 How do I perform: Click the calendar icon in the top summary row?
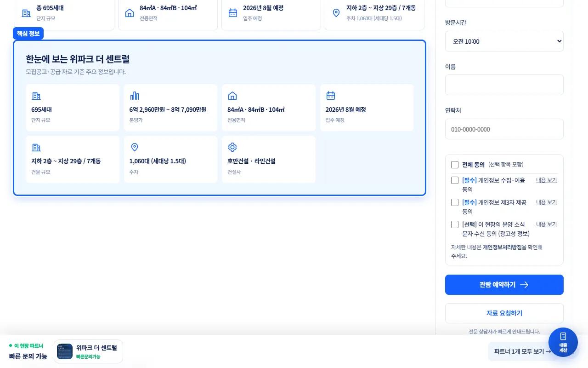click(233, 13)
